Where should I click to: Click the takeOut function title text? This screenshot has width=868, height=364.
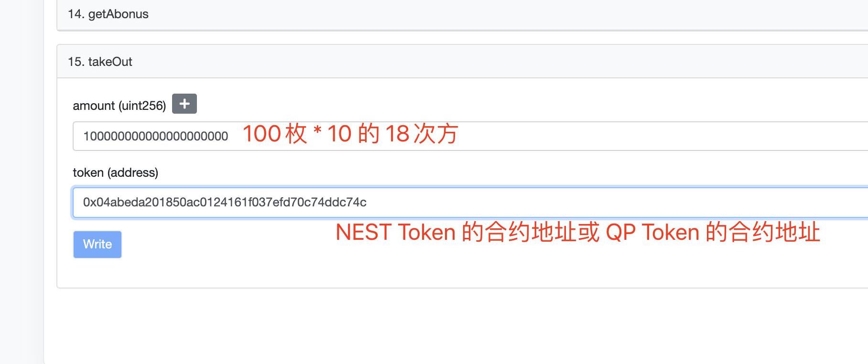click(110, 62)
